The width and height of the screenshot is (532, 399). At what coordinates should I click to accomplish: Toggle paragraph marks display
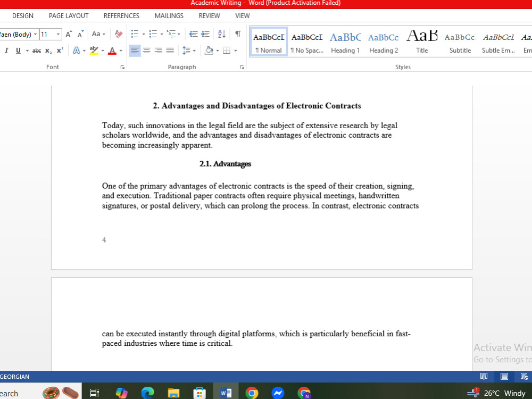238,34
